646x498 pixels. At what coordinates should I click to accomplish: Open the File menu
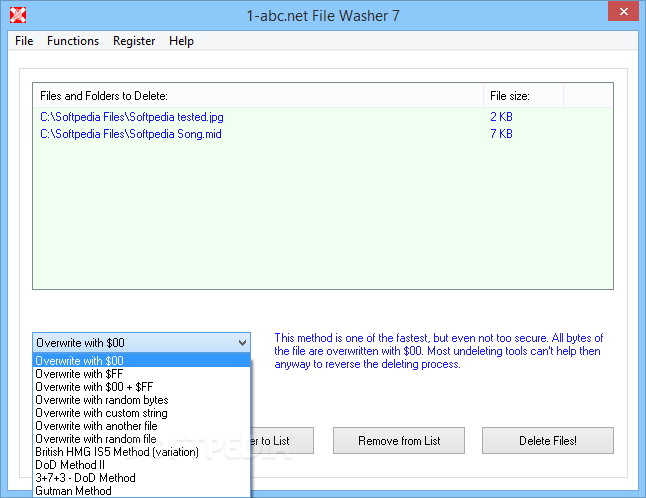pyautogui.click(x=24, y=41)
